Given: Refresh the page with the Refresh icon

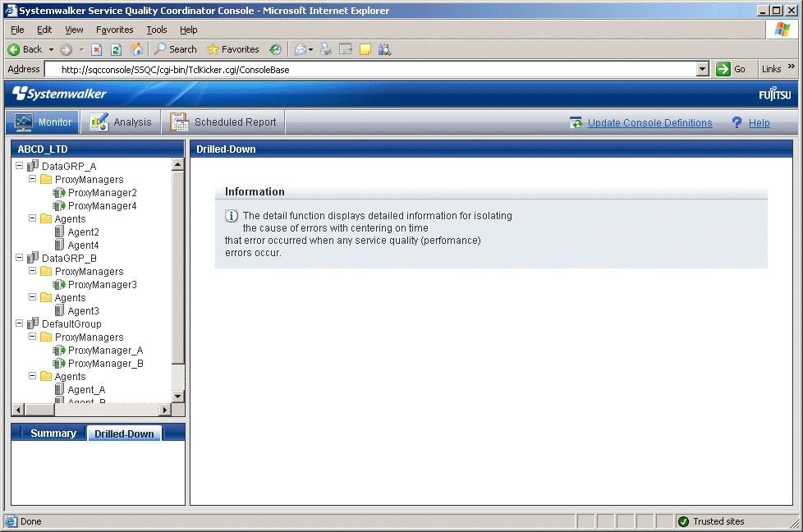Looking at the screenshot, I should 117,49.
